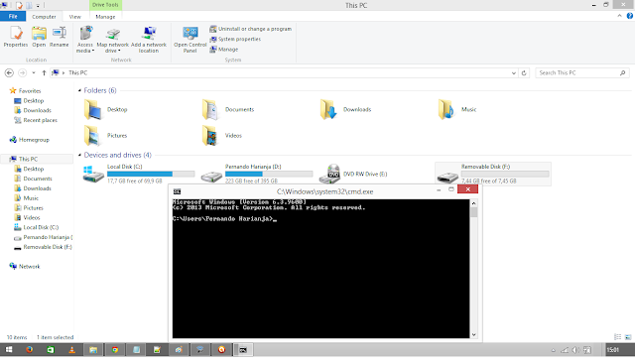Click the cmd window scroll down arrow
This screenshot has width=635, height=364.
pos(474,335)
